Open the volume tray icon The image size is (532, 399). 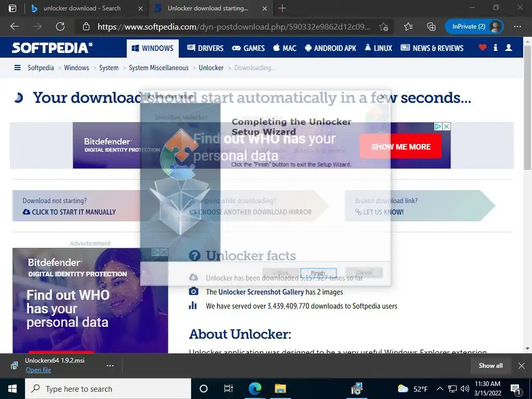pos(465,389)
